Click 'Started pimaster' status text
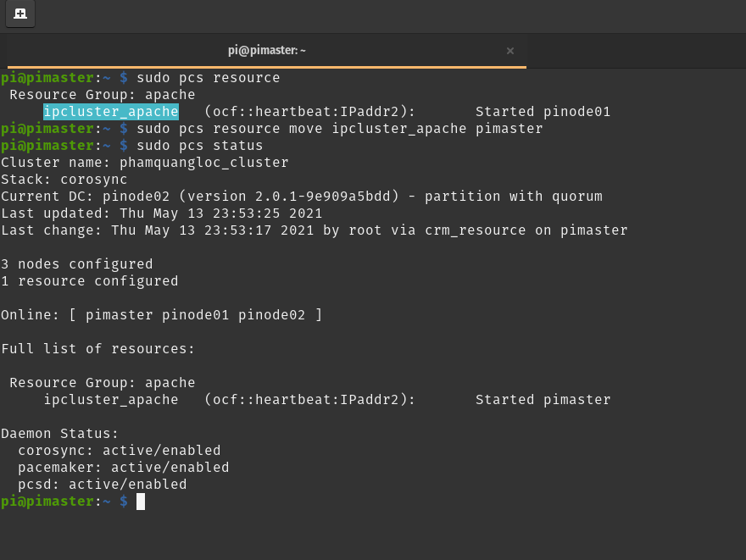The height and width of the screenshot is (560, 746). 543,400
